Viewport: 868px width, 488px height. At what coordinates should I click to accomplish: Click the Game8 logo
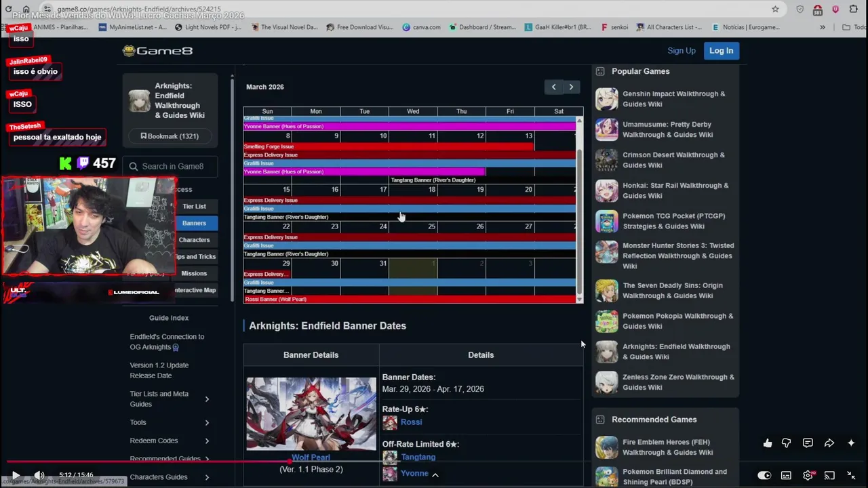pyautogui.click(x=157, y=51)
